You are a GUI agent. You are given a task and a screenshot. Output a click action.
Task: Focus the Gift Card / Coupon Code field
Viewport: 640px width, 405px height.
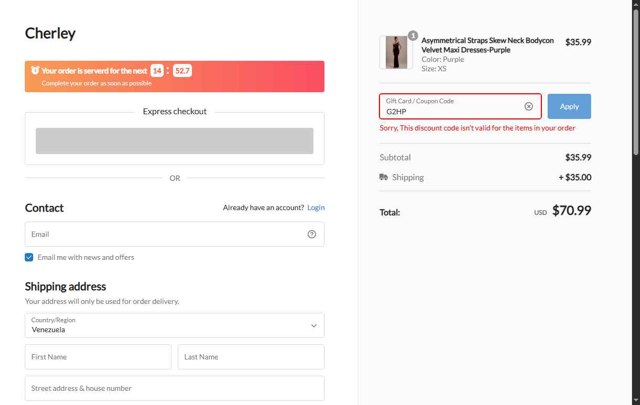460,107
